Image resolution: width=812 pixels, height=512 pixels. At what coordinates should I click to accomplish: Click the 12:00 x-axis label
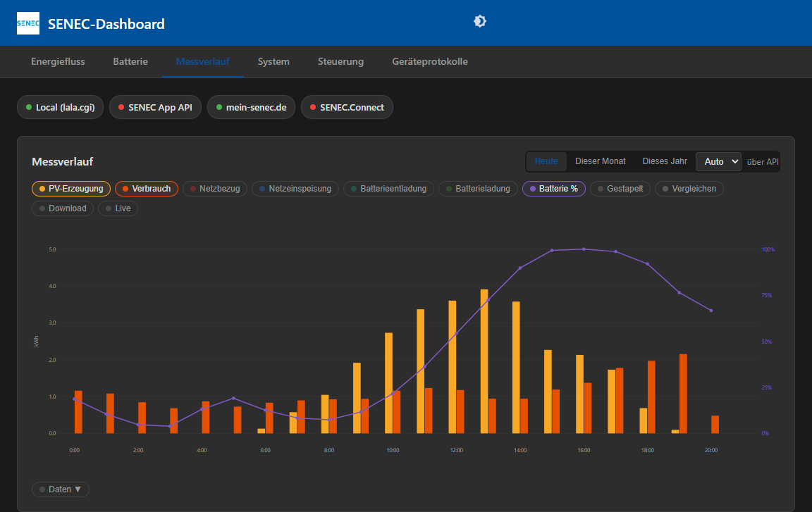(457, 451)
